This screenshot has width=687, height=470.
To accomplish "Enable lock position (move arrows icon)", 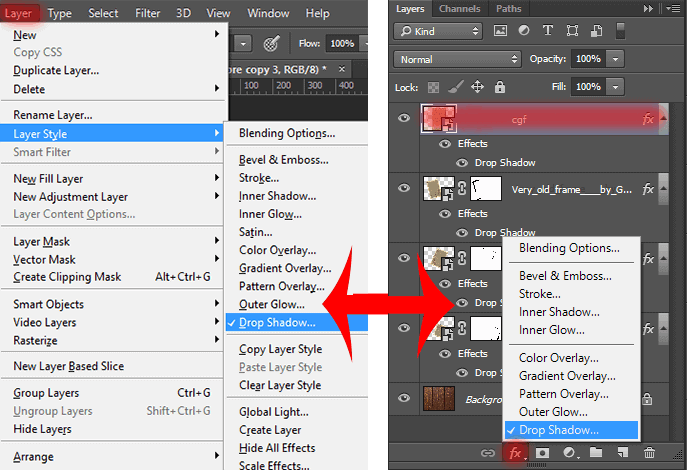I will [x=477, y=87].
